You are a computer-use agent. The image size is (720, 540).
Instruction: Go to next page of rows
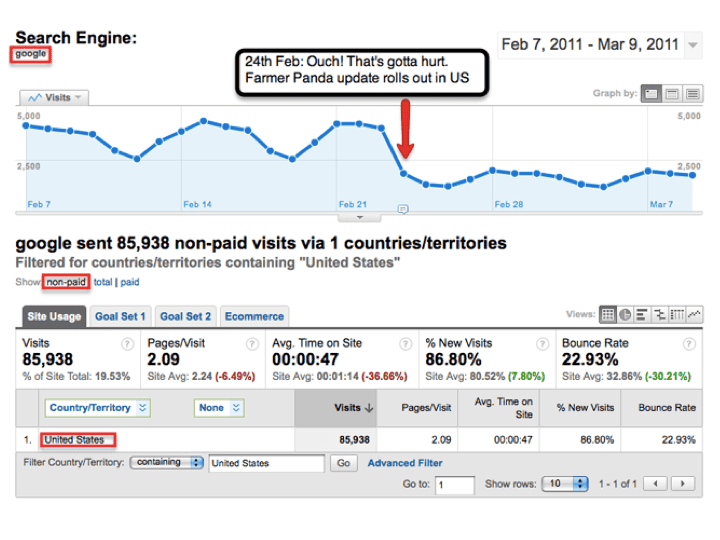pos(683,484)
